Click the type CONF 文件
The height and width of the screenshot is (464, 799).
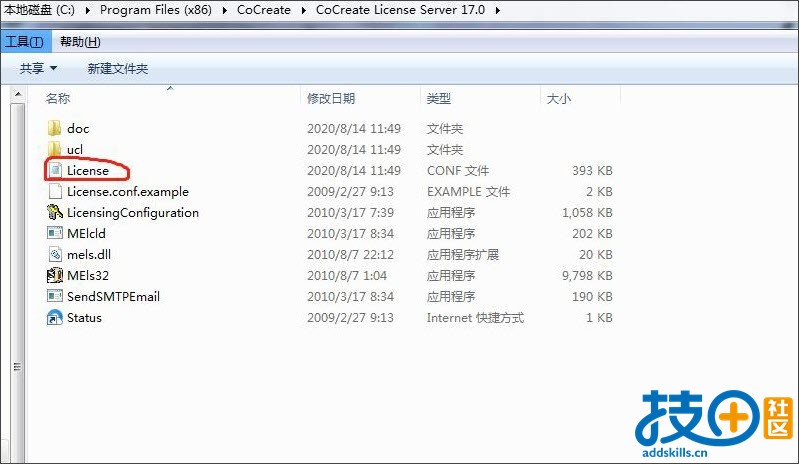(458, 171)
